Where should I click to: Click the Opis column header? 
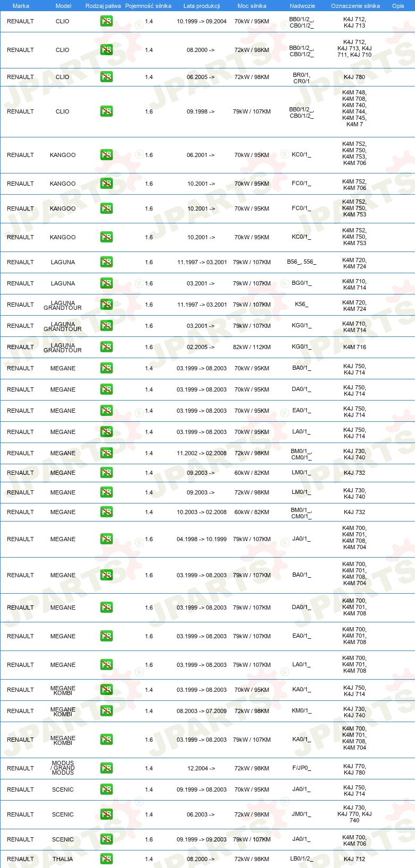(x=398, y=6)
